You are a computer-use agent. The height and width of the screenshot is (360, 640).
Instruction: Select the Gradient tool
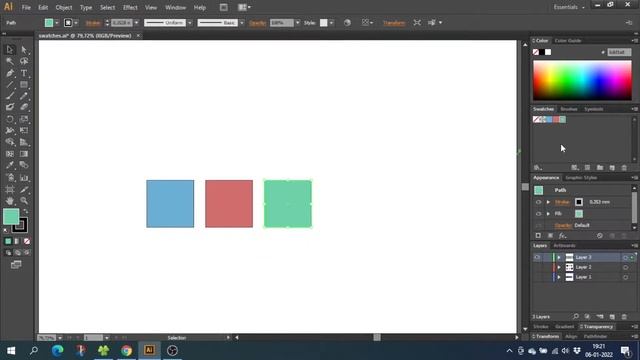(x=24, y=154)
